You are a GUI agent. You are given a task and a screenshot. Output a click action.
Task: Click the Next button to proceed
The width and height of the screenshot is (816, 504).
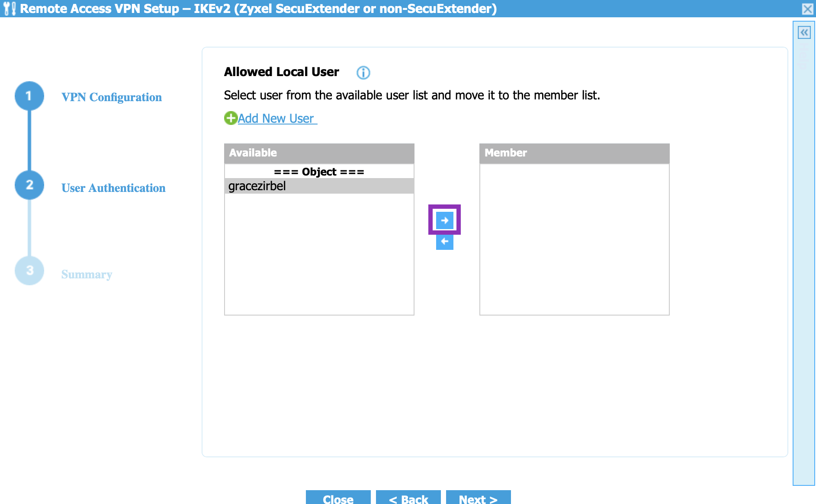pos(478,499)
